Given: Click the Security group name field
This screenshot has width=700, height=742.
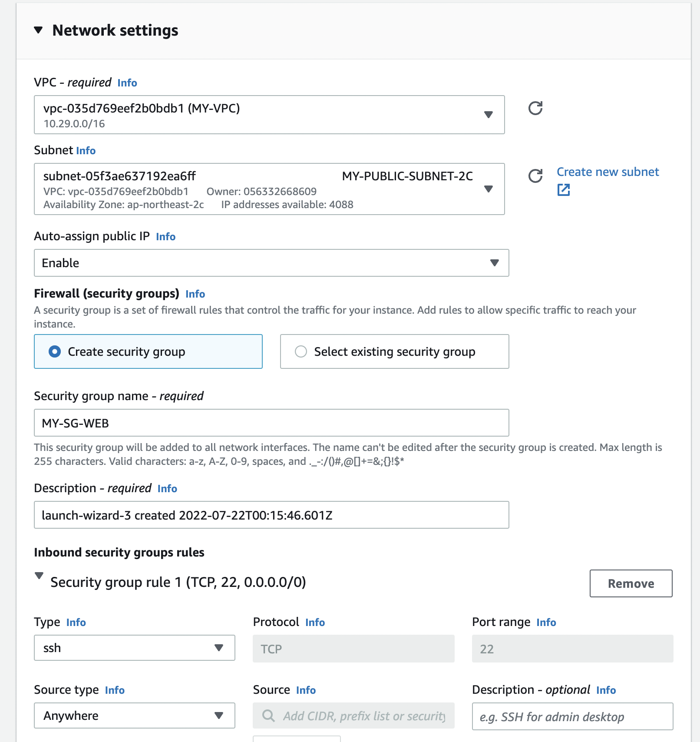Looking at the screenshot, I should (x=271, y=423).
